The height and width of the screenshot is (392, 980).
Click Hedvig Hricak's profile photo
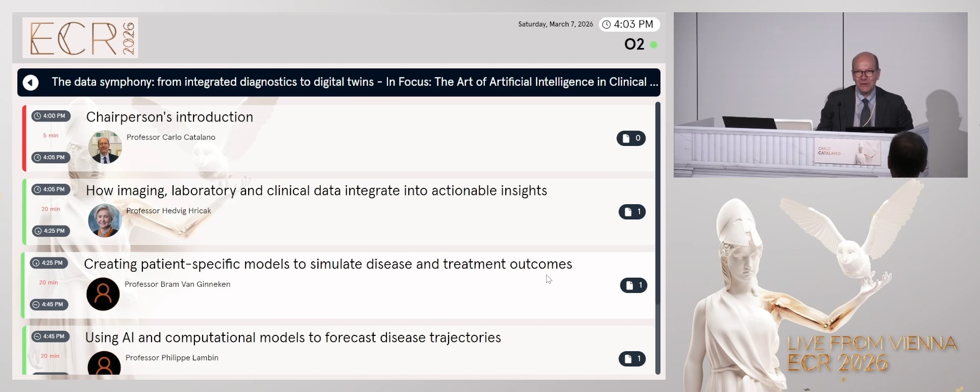[105, 220]
